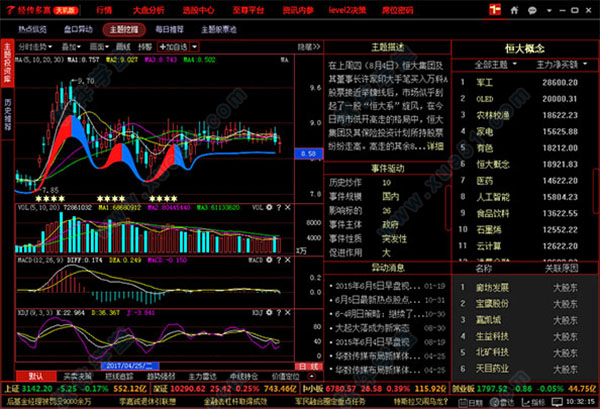The height and width of the screenshot is (409, 600).
Task: Click the app logo in title bar
Action: click(11, 9)
